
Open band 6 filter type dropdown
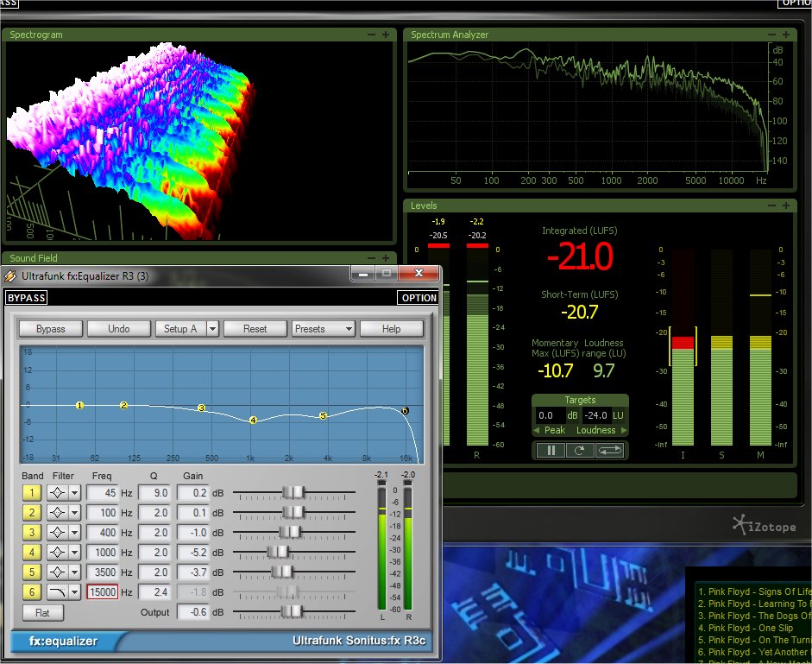(75, 592)
